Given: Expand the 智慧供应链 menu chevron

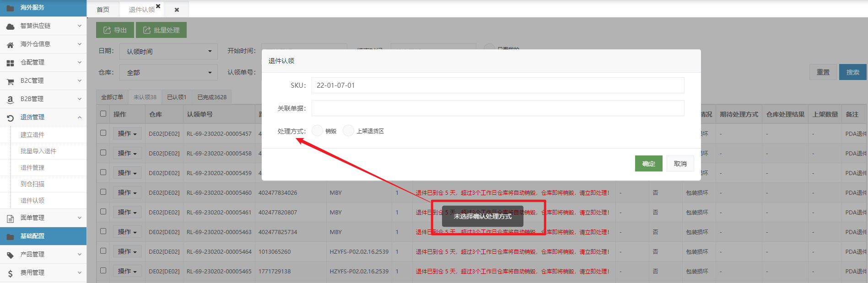Looking at the screenshot, I should click(79, 26).
